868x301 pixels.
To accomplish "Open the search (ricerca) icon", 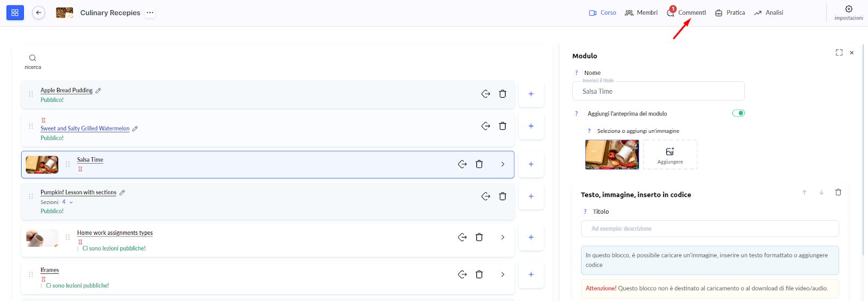I will [x=33, y=59].
